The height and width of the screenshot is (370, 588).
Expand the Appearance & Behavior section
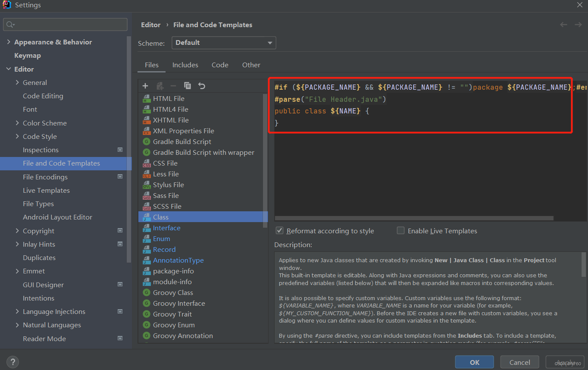click(x=8, y=42)
